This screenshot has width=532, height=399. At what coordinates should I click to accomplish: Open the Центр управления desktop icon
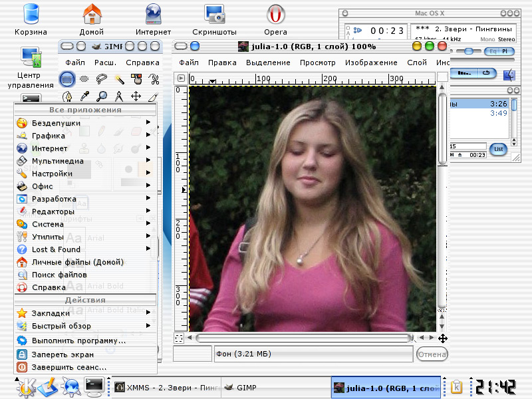tap(31, 68)
